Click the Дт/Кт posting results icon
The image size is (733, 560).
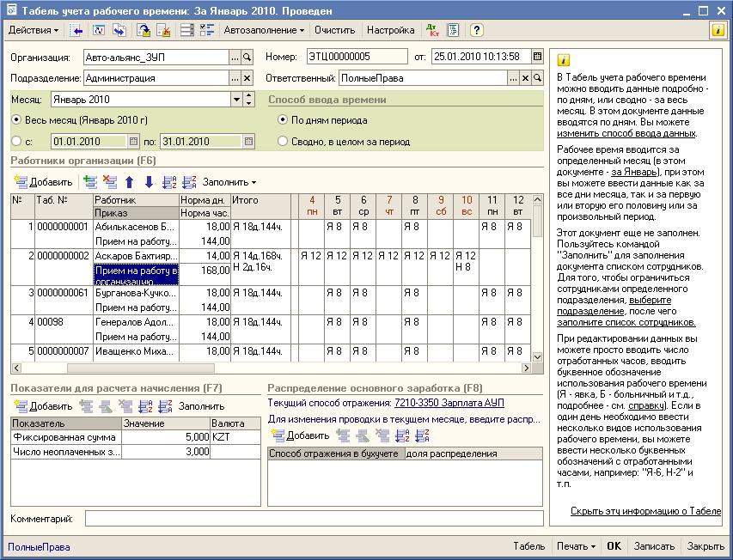431,30
